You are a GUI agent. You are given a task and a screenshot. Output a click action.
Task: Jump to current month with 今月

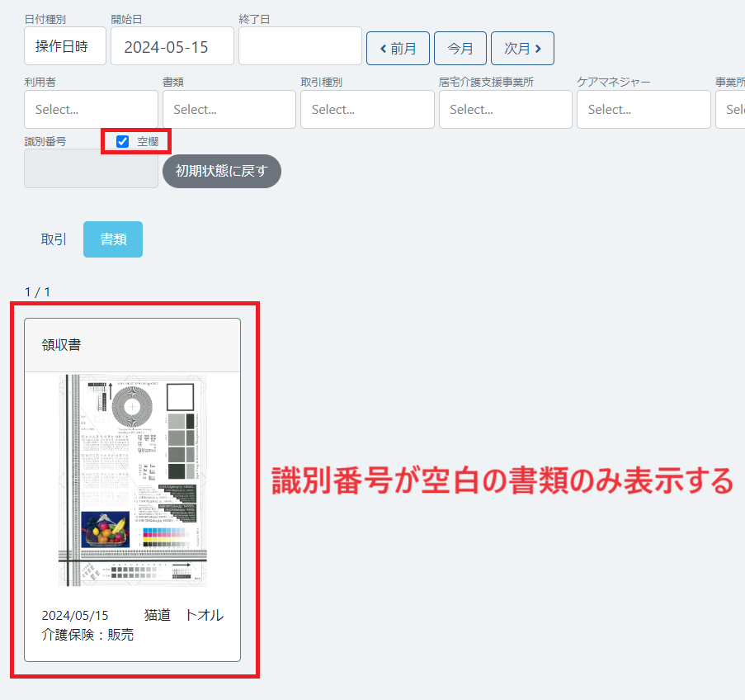coord(460,48)
